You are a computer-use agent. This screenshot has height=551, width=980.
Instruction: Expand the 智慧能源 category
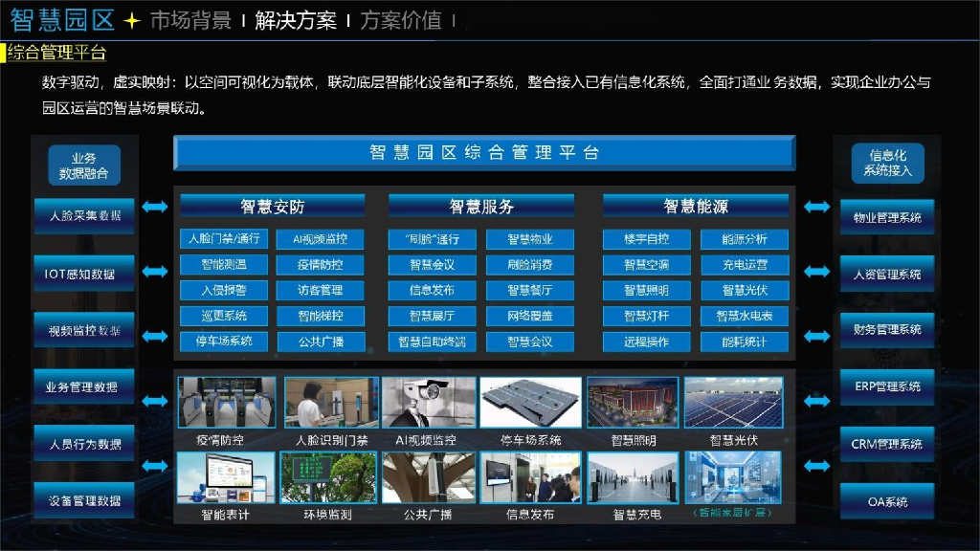coord(695,204)
